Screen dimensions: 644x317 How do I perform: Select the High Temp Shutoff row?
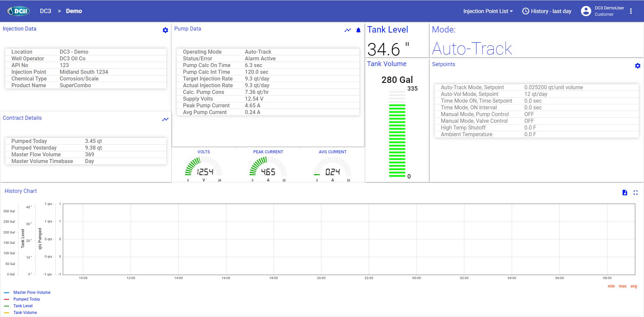[537, 128]
